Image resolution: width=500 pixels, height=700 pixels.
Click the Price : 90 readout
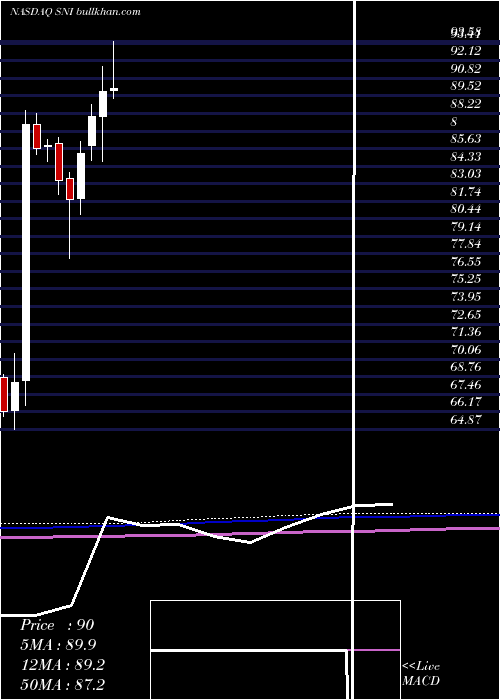57,625
